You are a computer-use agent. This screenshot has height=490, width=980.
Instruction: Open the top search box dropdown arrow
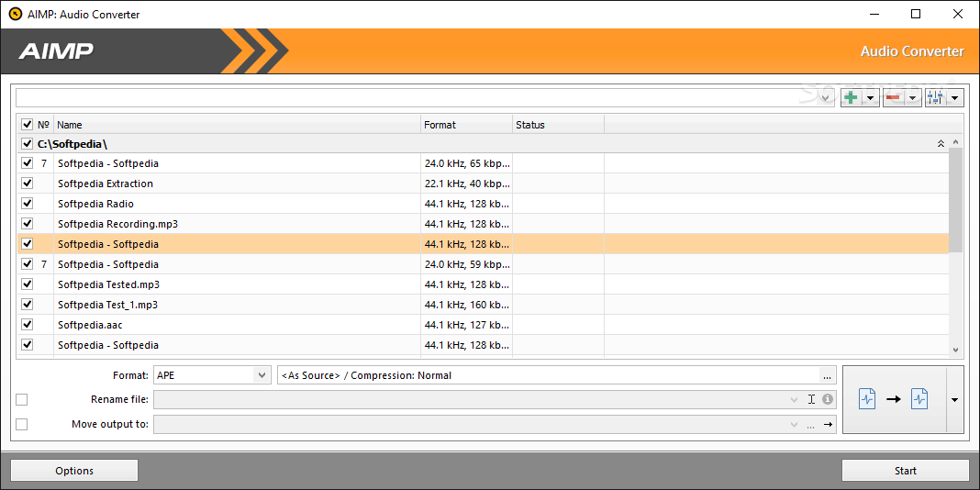pyautogui.click(x=827, y=97)
